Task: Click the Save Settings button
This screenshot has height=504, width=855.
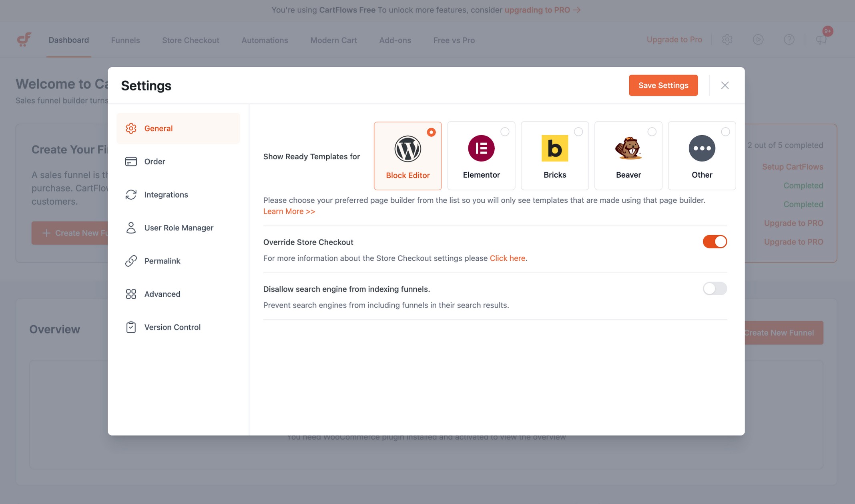Action: point(663,85)
